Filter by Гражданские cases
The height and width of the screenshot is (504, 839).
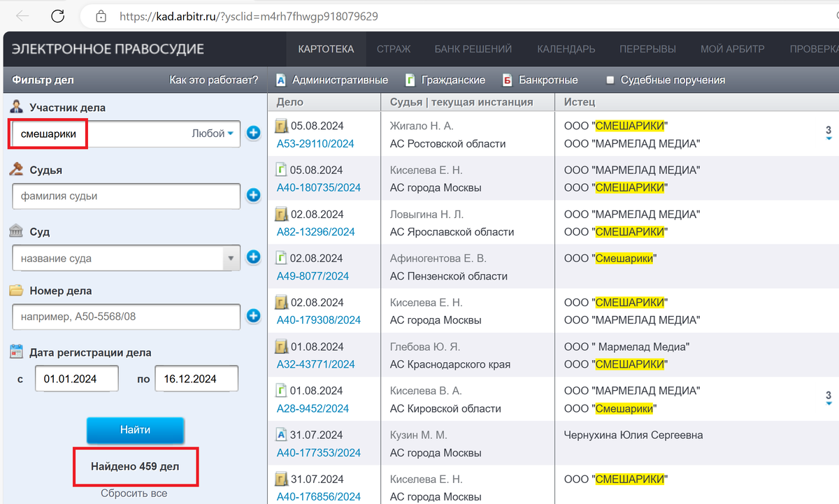coord(445,80)
